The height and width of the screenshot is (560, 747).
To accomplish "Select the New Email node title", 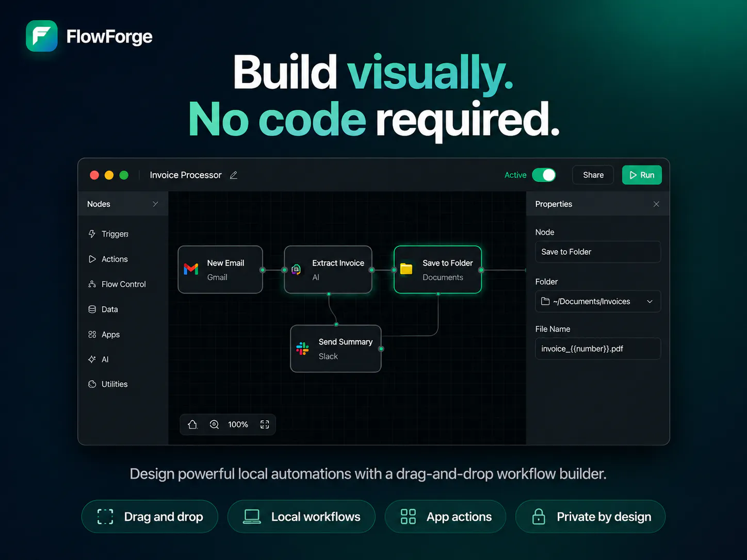I will pyautogui.click(x=225, y=263).
